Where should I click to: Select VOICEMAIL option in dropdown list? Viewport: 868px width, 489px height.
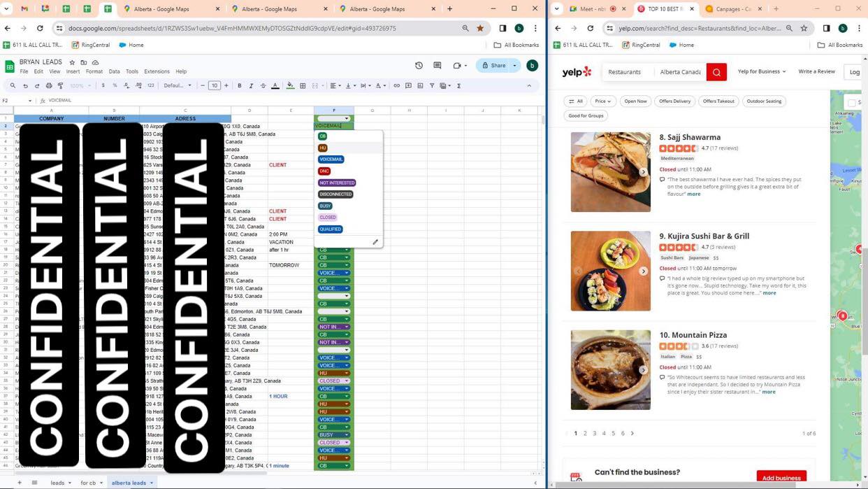pos(331,160)
